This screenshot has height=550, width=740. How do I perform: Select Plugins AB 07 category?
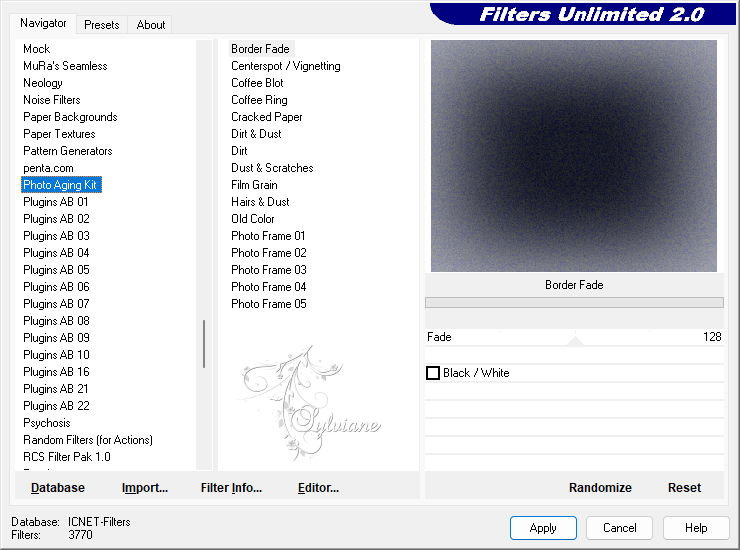coord(56,304)
